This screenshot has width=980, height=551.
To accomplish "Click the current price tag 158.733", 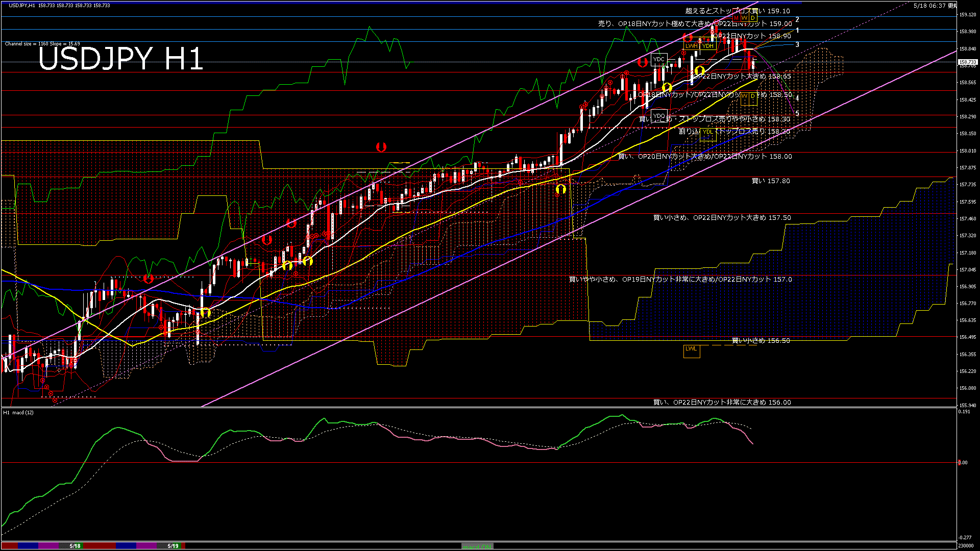I will click(968, 62).
